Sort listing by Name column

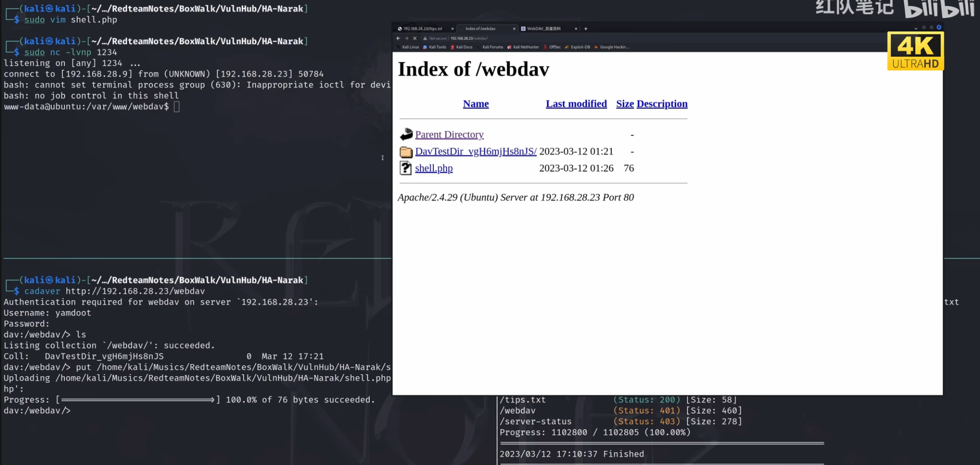click(x=476, y=104)
